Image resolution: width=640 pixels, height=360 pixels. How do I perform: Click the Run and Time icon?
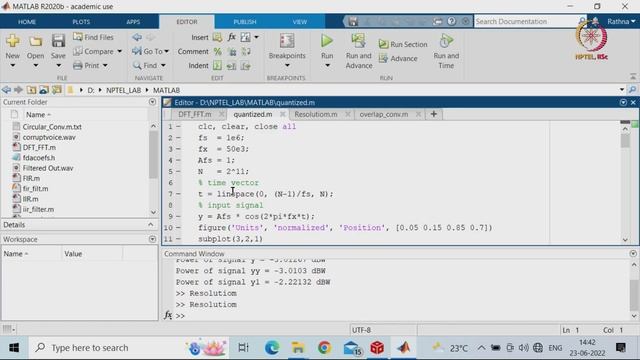pos(446,41)
